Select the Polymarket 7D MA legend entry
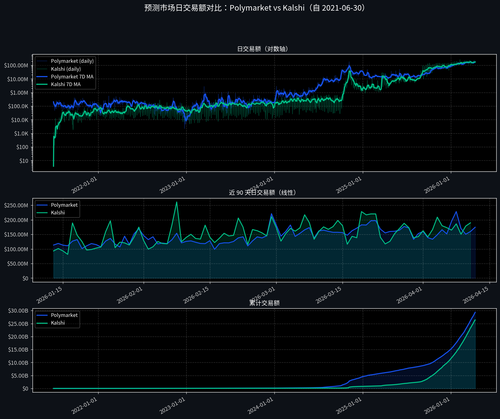Viewport: 500px width, 419px height. pyautogui.click(x=72, y=77)
